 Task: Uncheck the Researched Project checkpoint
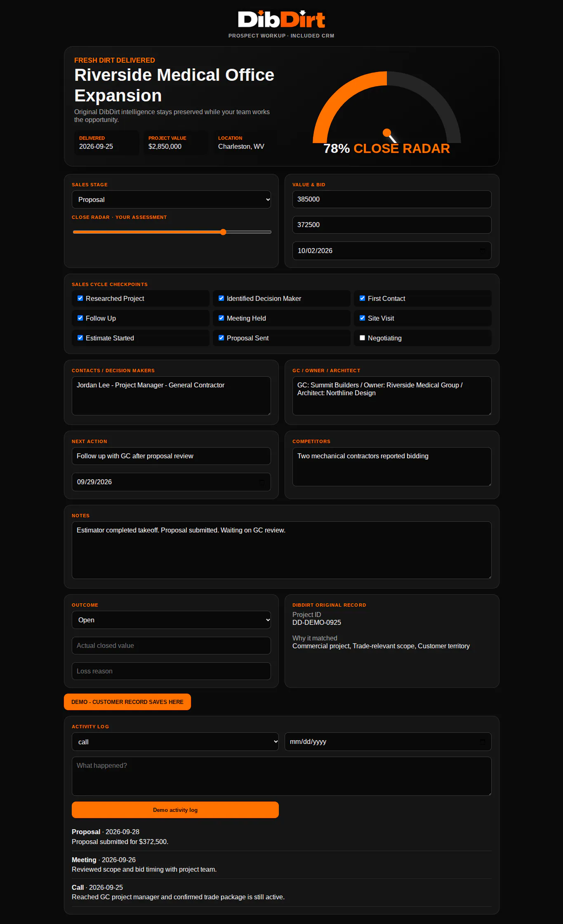[80, 298]
